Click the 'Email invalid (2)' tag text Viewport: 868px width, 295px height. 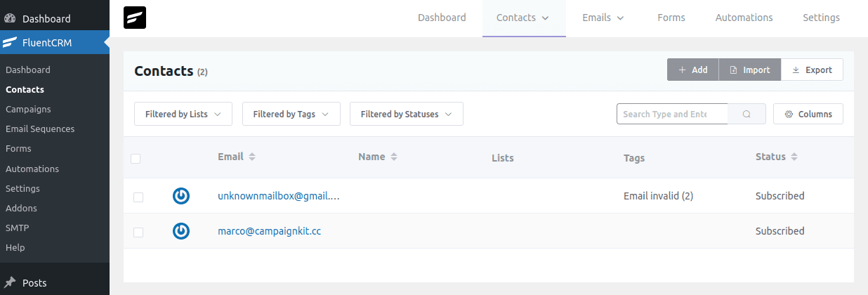click(x=658, y=196)
